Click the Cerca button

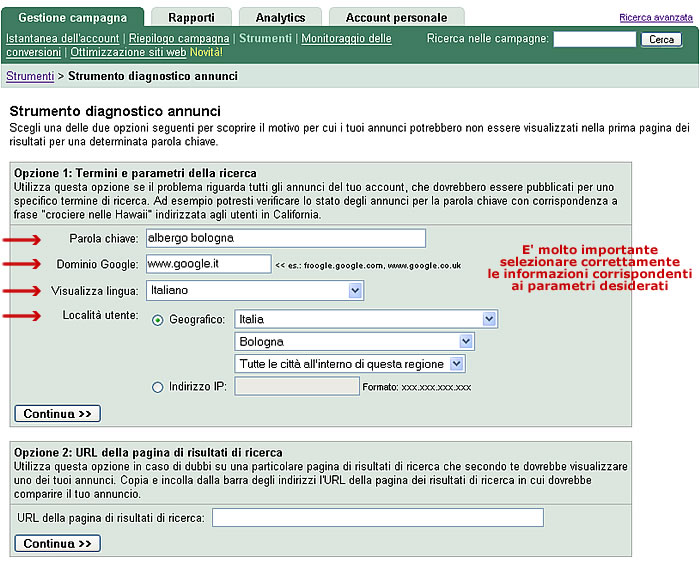coord(662,39)
